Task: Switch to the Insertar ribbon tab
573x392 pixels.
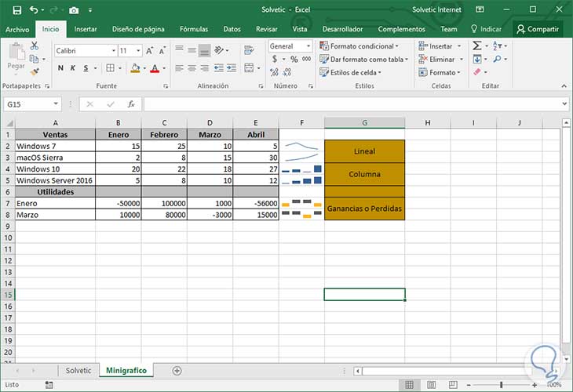Action: (86, 29)
